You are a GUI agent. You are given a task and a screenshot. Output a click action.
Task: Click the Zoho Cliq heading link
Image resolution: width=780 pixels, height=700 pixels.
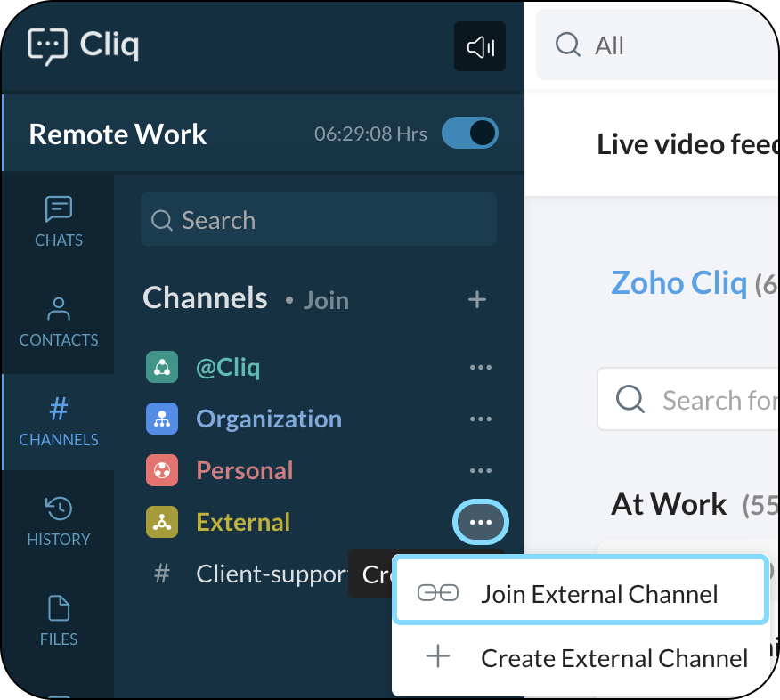click(x=678, y=283)
